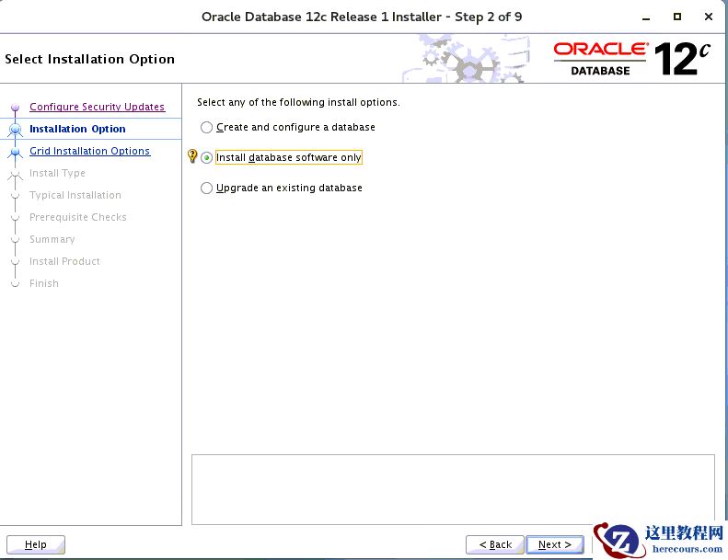Close the Oracle installer window
Image resolution: width=728 pixels, height=560 pixels.
pos(709,17)
